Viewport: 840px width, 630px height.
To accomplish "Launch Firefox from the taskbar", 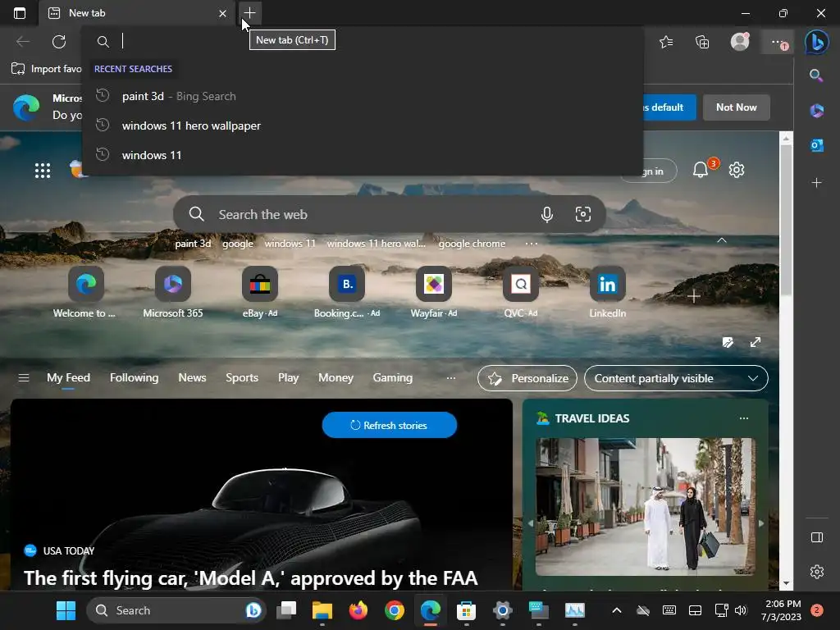I will click(358, 610).
